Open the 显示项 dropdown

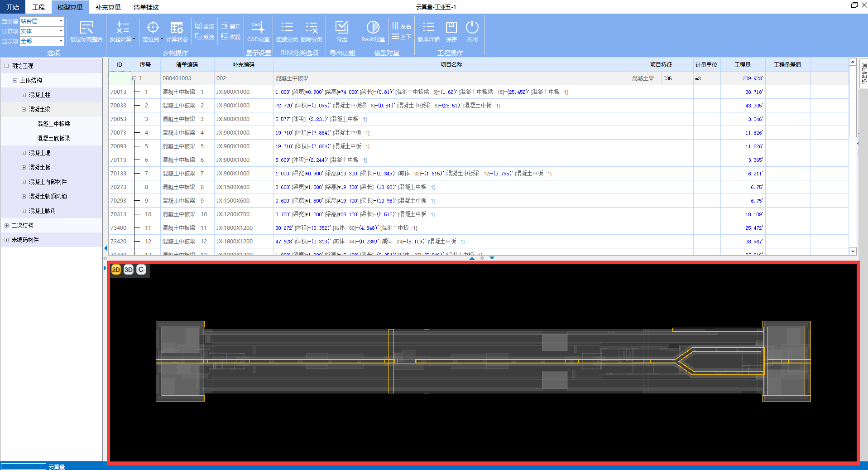(x=61, y=41)
